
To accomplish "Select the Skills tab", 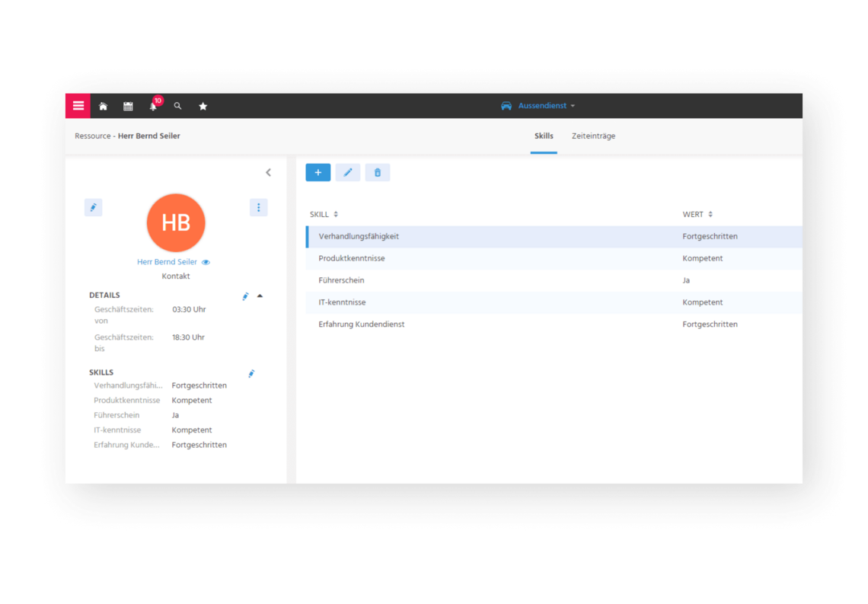I will 544,136.
